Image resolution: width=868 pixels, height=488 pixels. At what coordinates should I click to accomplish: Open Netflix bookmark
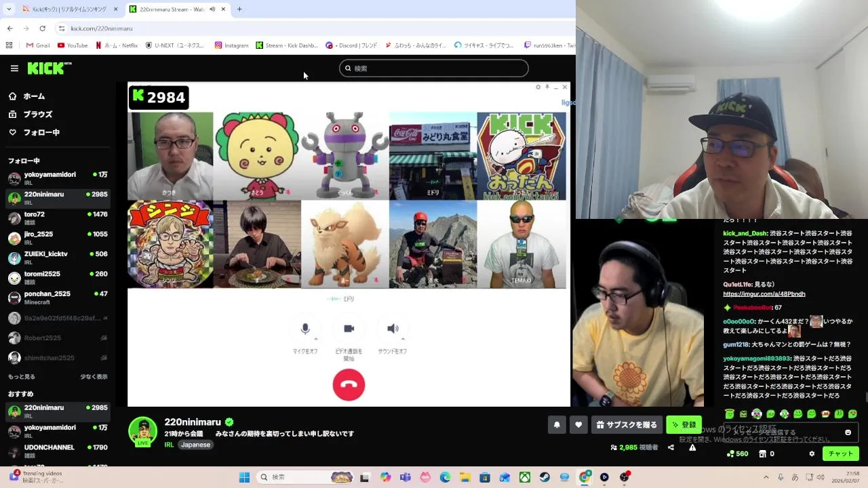[x=117, y=45]
